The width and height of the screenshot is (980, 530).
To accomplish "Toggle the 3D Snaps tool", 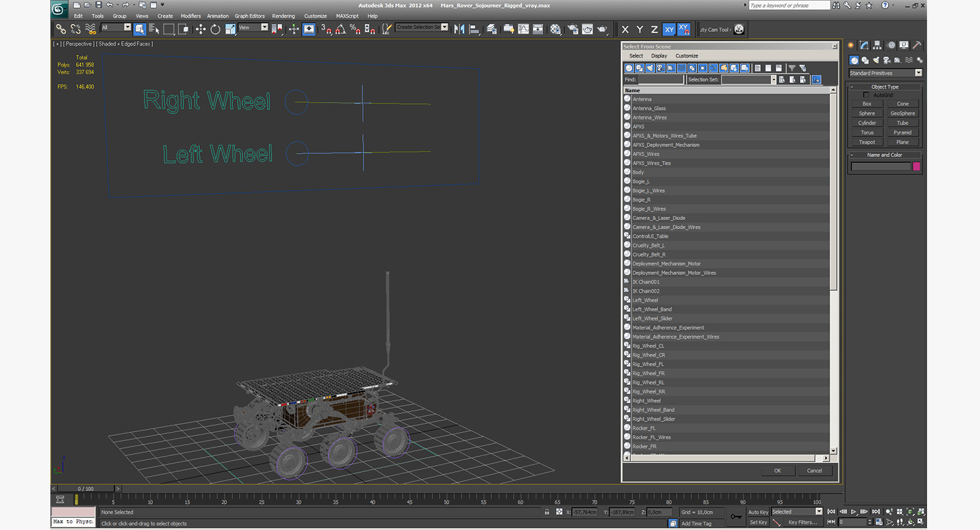I will [x=326, y=29].
